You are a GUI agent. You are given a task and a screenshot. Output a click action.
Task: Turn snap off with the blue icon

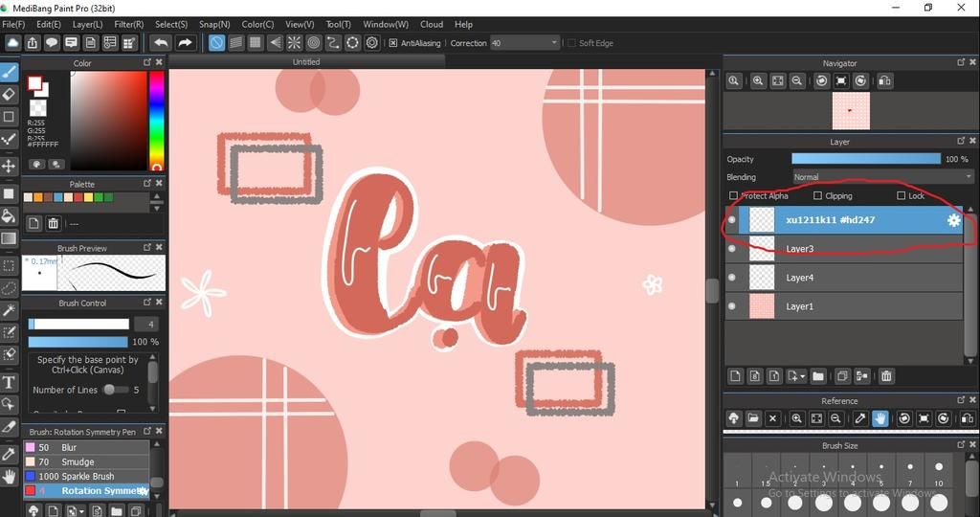216,42
